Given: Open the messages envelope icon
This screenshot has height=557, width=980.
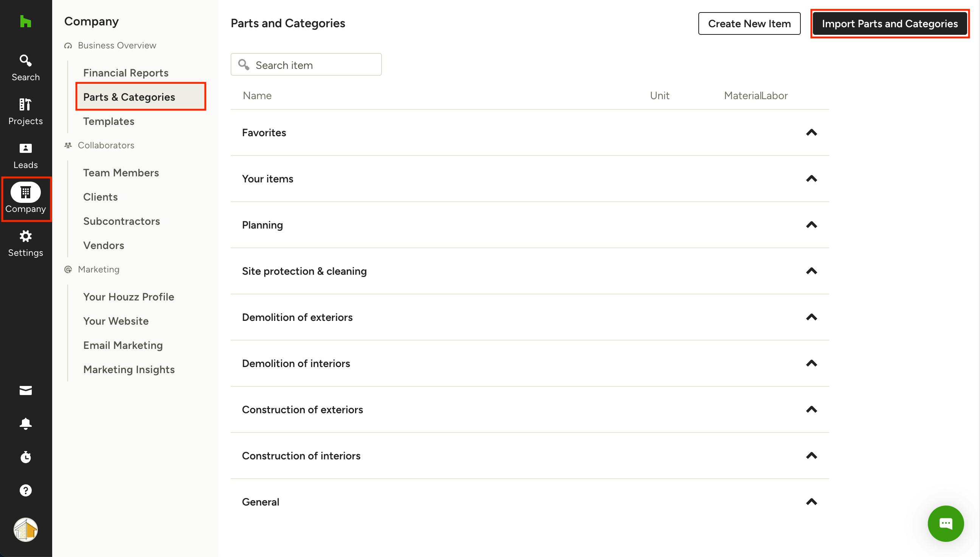Looking at the screenshot, I should [x=25, y=391].
